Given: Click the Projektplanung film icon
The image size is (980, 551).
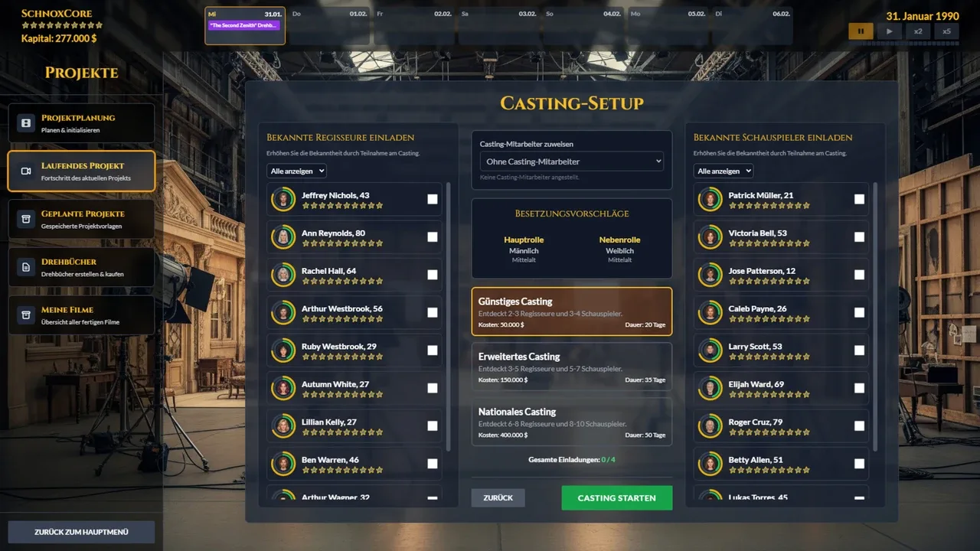Looking at the screenshot, I should [x=26, y=123].
